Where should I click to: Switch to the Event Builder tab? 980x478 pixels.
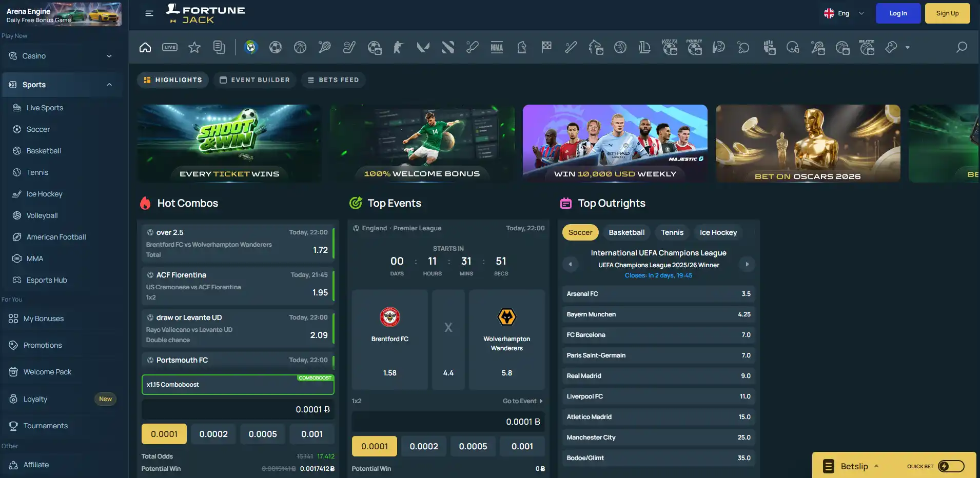coord(254,80)
